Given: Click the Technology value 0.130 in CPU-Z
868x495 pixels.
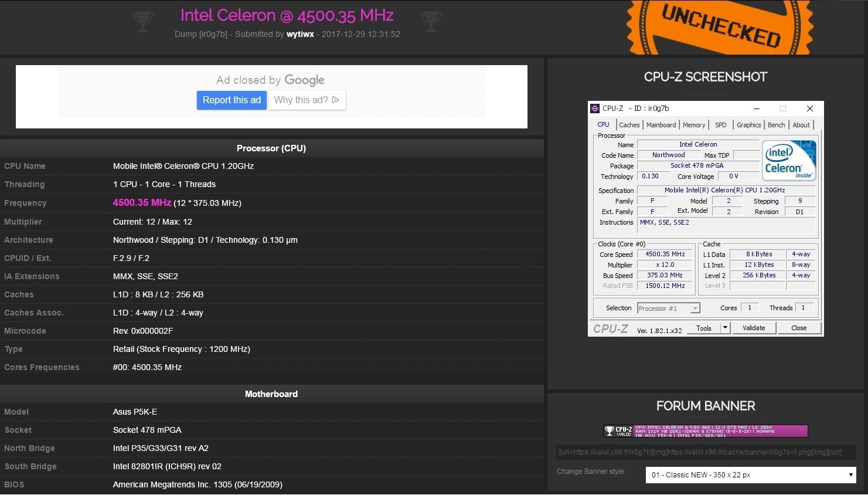Looking at the screenshot, I should point(652,176).
